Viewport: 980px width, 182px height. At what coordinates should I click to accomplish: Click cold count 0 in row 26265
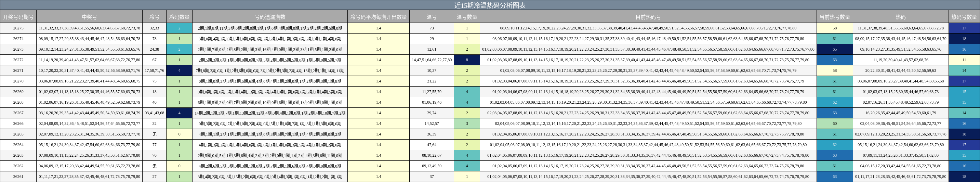point(179,134)
